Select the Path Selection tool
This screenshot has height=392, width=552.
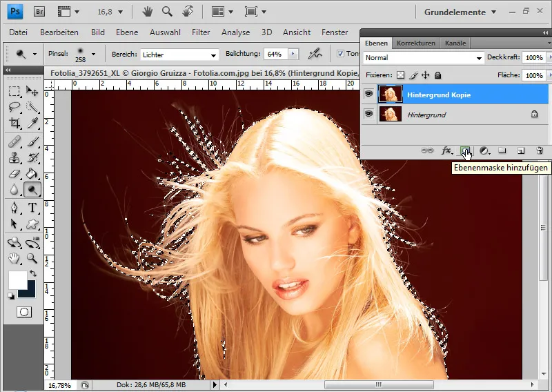(x=14, y=224)
